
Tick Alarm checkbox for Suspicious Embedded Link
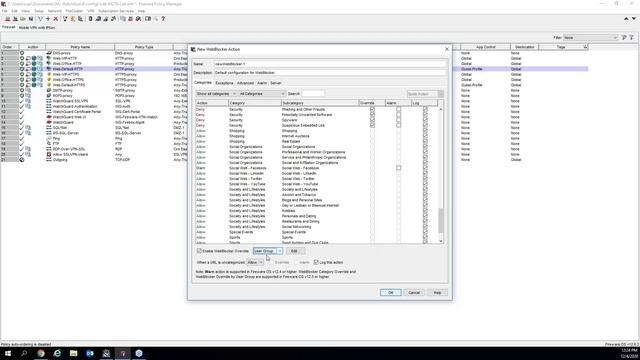(398, 125)
